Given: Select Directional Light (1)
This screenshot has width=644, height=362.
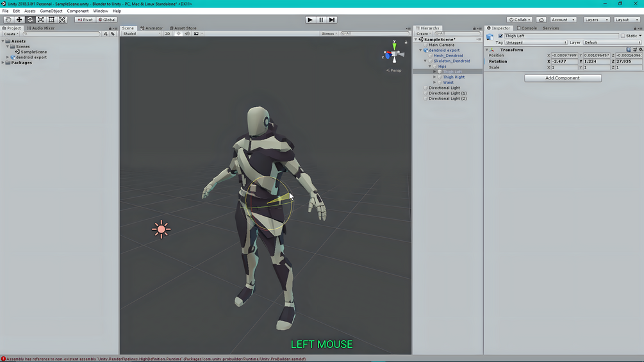Looking at the screenshot, I should pos(448,93).
